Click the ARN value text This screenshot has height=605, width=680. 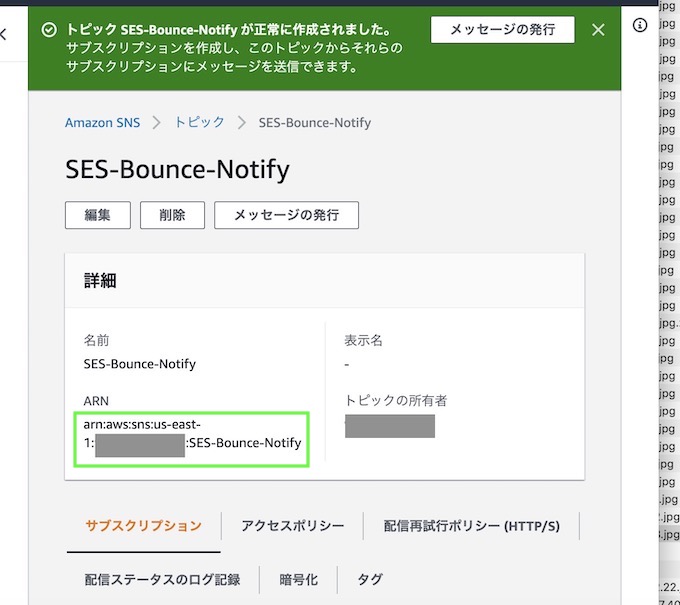(192, 434)
